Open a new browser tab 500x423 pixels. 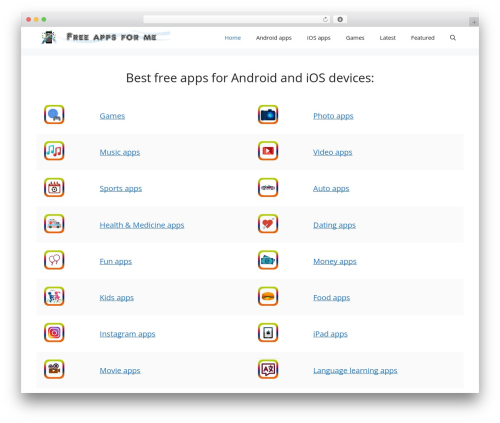point(474,22)
